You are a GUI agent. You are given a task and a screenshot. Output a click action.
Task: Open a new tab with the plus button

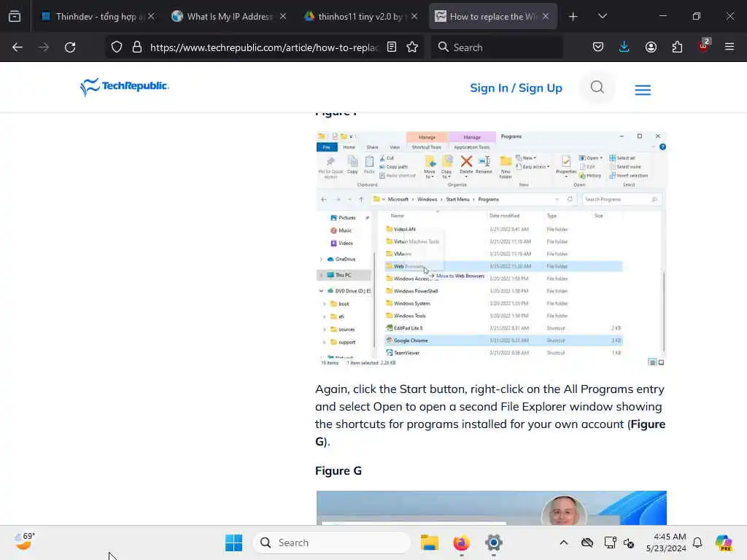click(x=573, y=17)
